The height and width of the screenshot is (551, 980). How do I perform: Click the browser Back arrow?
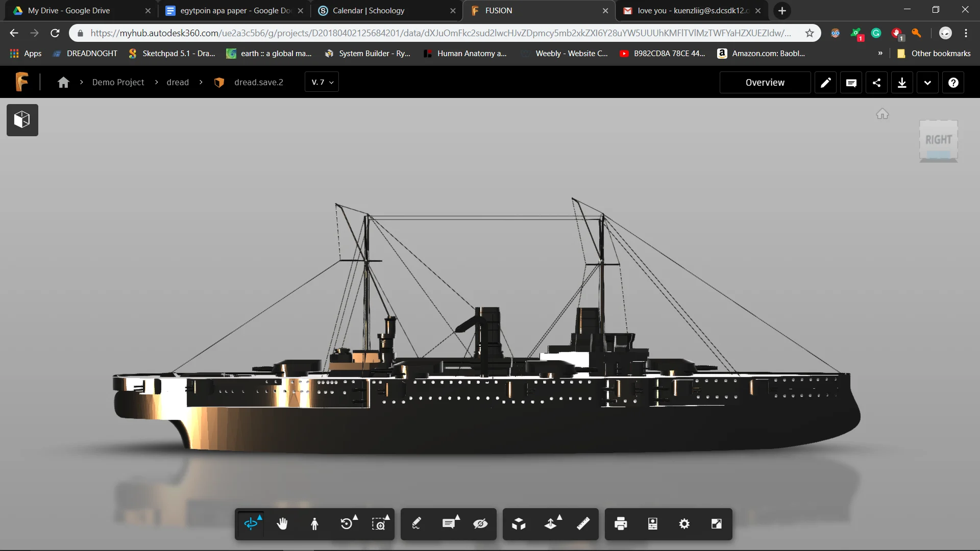tap(14, 33)
